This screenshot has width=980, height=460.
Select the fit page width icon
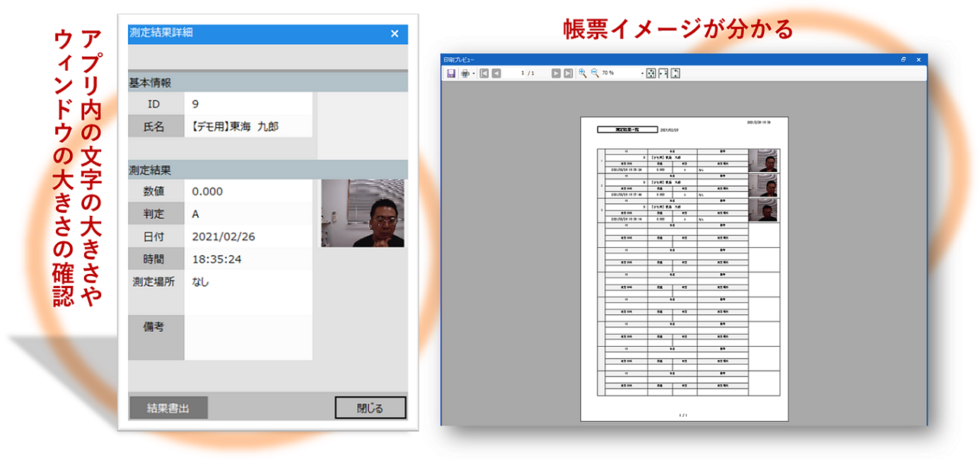tap(663, 73)
